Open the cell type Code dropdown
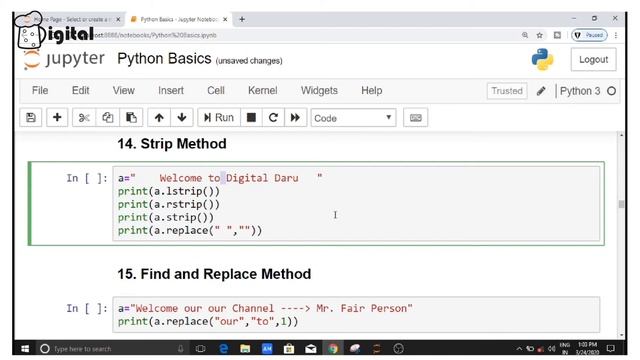This screenshot has width=640, height=360. point(353,118)
